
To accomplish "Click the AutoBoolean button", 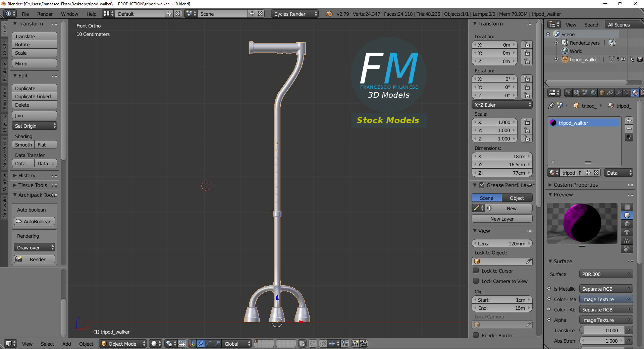I will pyautogui.click(x=35, y=221).
